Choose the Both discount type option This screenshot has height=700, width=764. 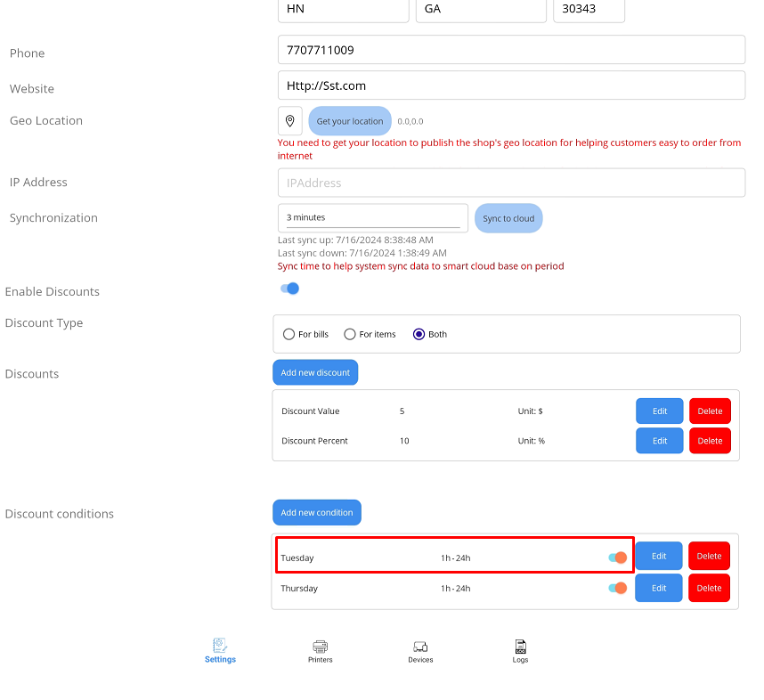[419, 334]
